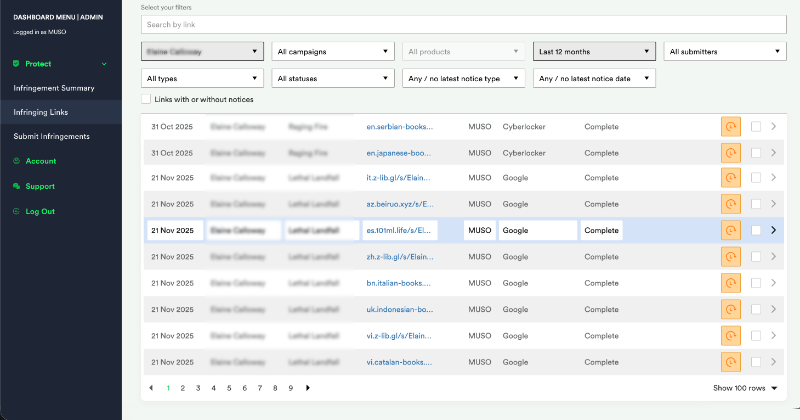The image size is (800, 420).
Task: Click the Search by link field
Action: 464,24
